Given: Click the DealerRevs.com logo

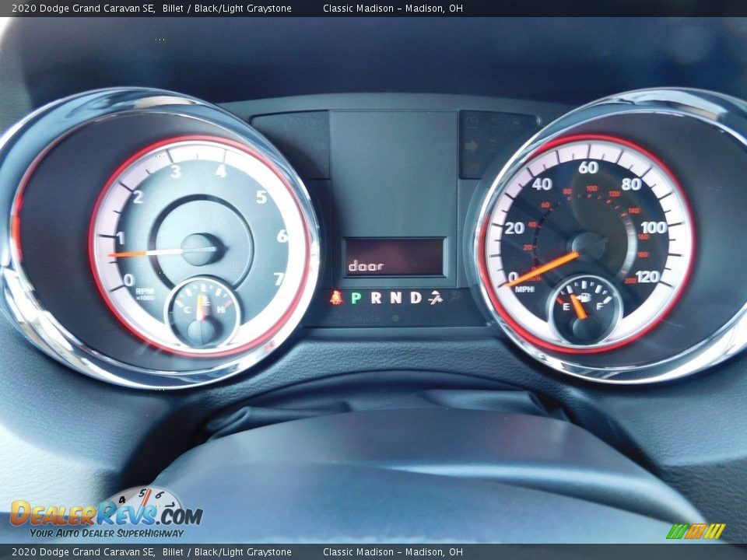Looking at the screenshot, I should tap(106, 513).
